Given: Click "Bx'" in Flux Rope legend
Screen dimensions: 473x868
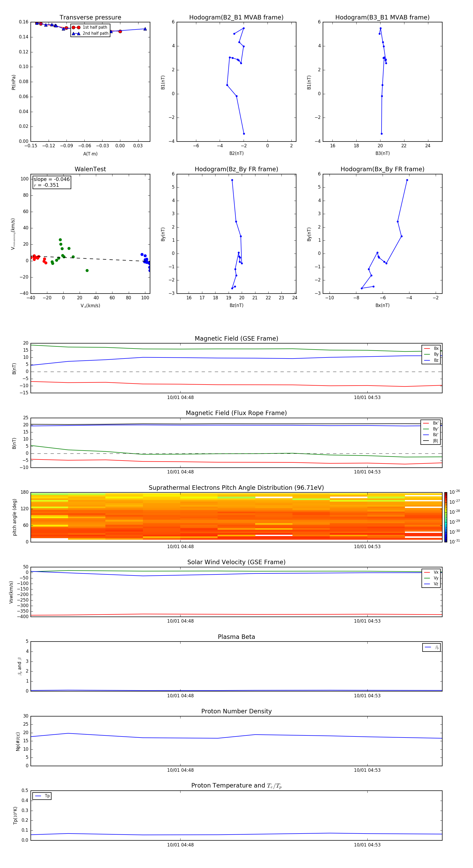Looking at the screenshot, I should pos(431,423).
